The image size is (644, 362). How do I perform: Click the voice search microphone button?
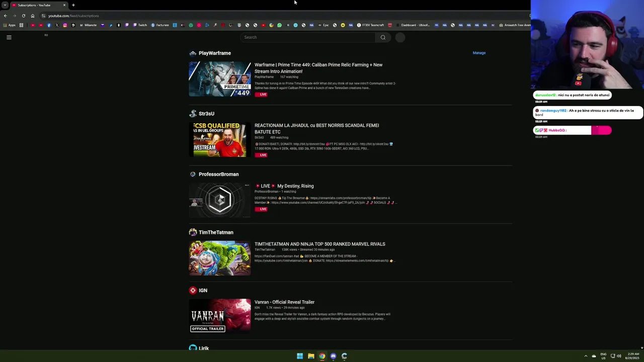(400, 37)
